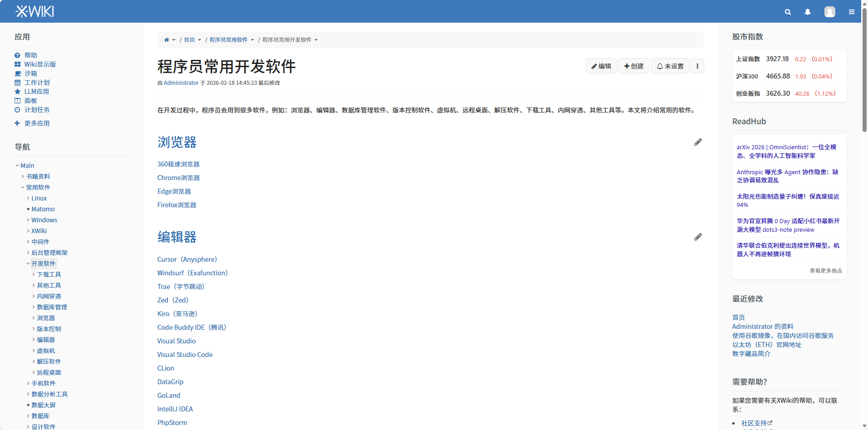Screen dimensions: 868x430
Task: Open the hamburger drawer menu
Action: [x=852, y=12]
